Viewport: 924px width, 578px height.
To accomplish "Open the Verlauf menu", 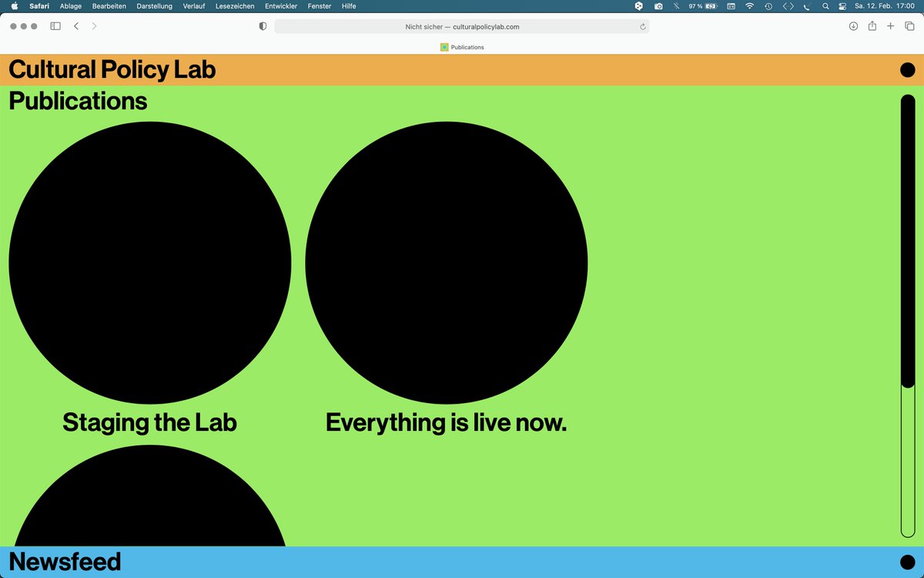I will click(194, 5).
